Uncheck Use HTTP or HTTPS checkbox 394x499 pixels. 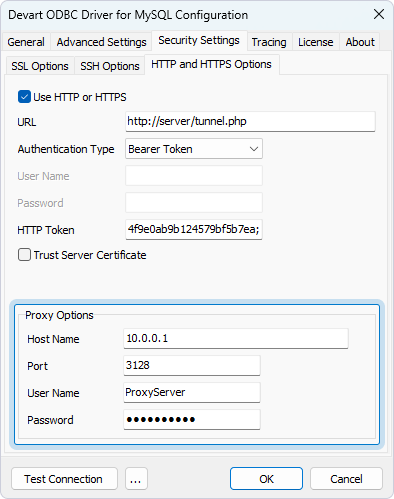tap(24, 97)
